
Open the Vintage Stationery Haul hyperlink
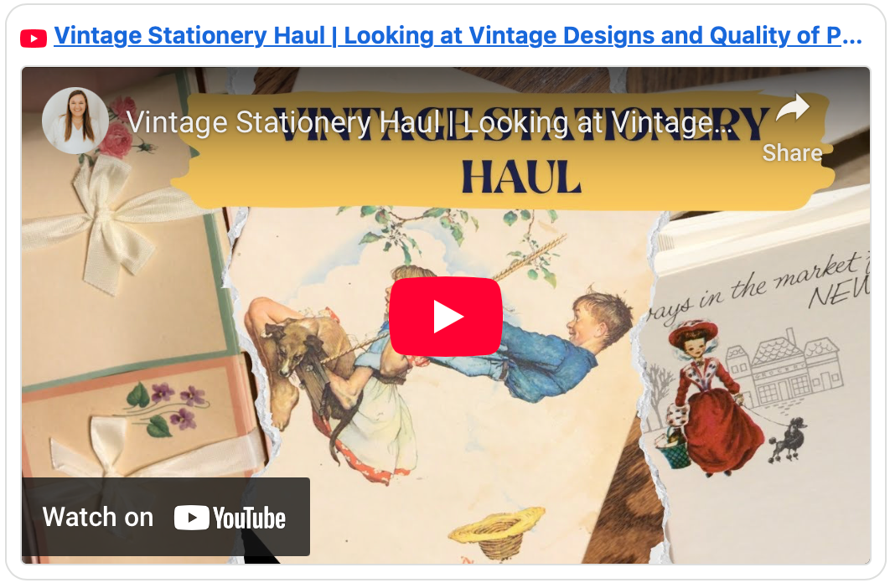(458, 36)
